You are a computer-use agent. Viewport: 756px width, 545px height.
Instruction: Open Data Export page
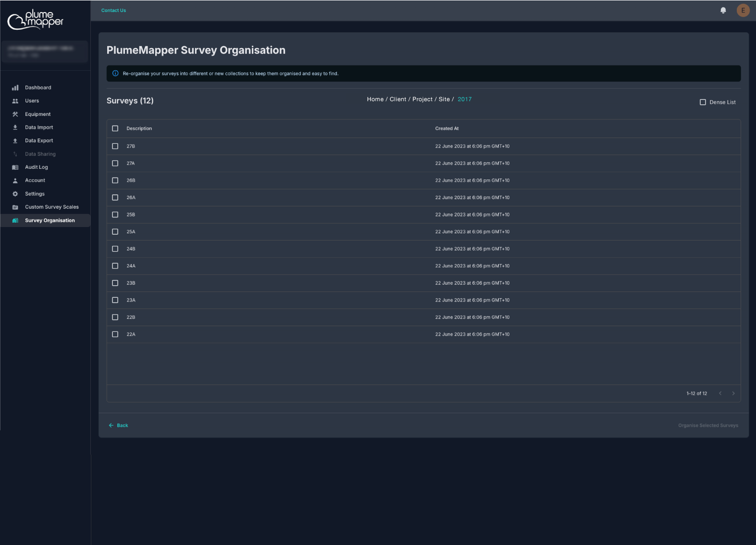click(x=45, y=141)
